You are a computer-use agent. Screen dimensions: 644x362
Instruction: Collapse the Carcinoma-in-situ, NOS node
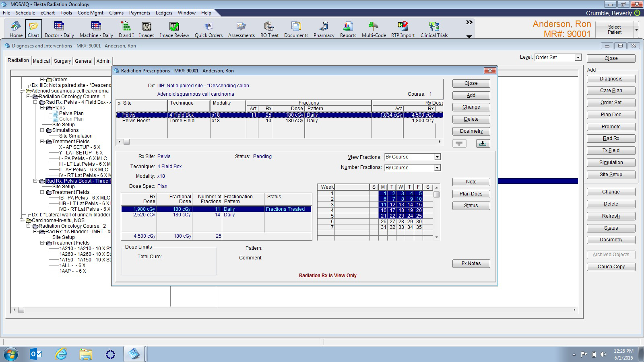point(22,220)
